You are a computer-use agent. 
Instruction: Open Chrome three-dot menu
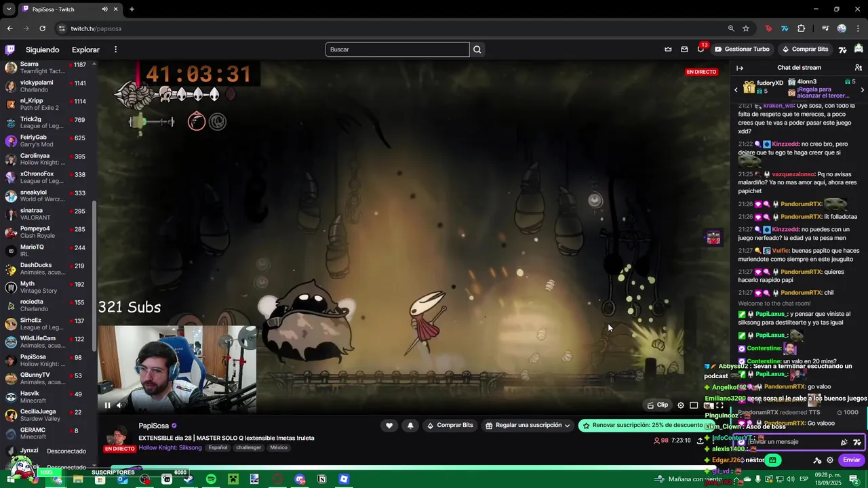(858, 28)
